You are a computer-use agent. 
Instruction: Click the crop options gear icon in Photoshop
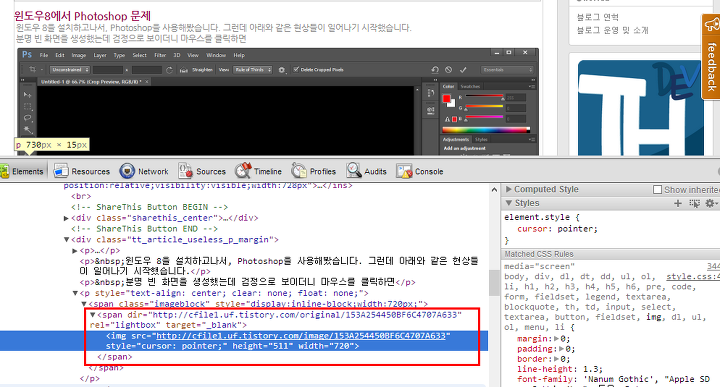click(282, 70)
